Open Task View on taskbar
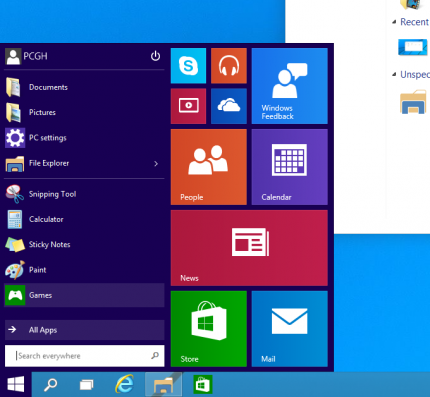Image resolution: width=430 pixels, height=397 pixels. [87, 385]
